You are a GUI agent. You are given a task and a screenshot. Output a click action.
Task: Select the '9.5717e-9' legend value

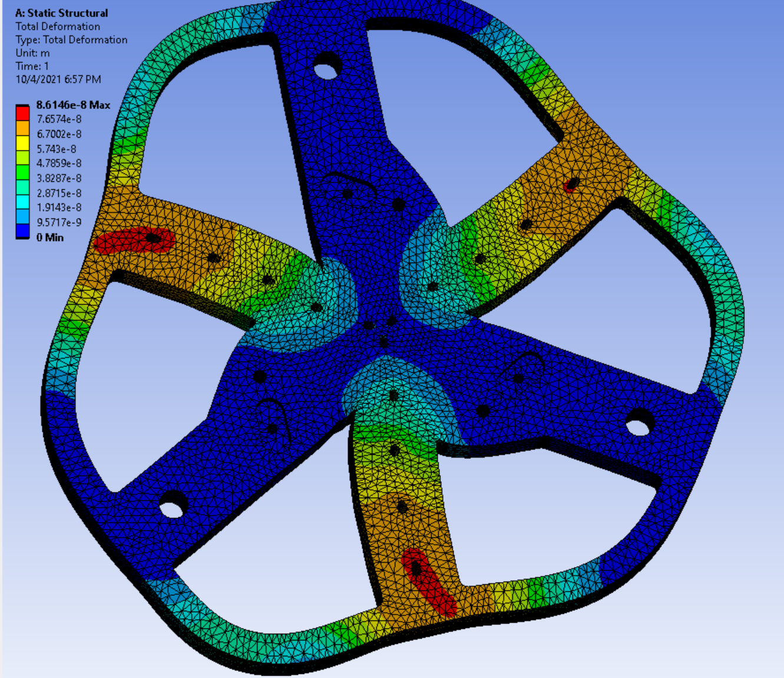coord(59,222)
